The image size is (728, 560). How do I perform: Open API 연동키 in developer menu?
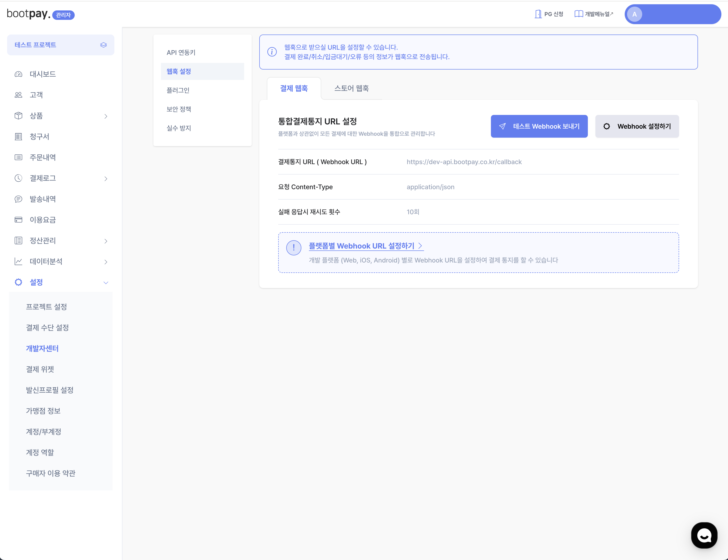(181, 52)
